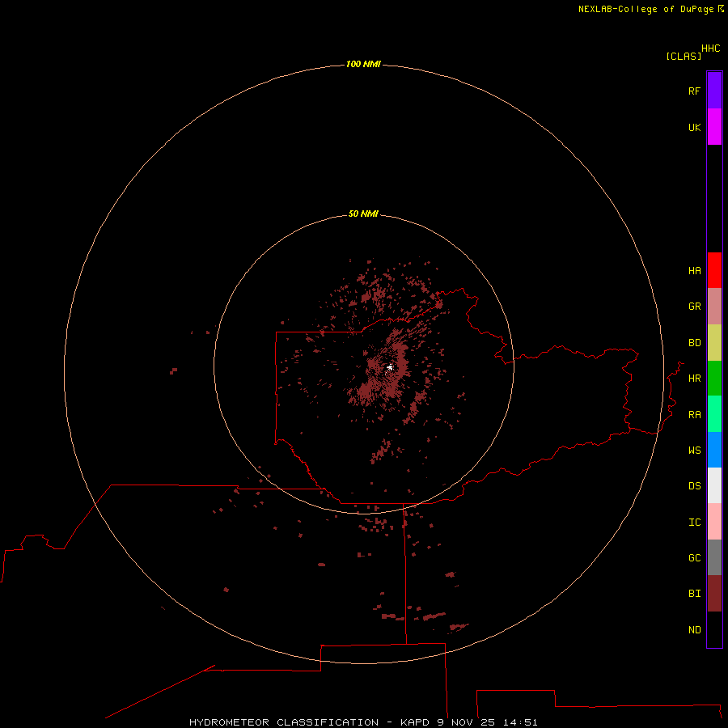Image resolution: width=728 pixels, height=728 pixels.
Task: Click the IC legend label
Action: [694, 523]
